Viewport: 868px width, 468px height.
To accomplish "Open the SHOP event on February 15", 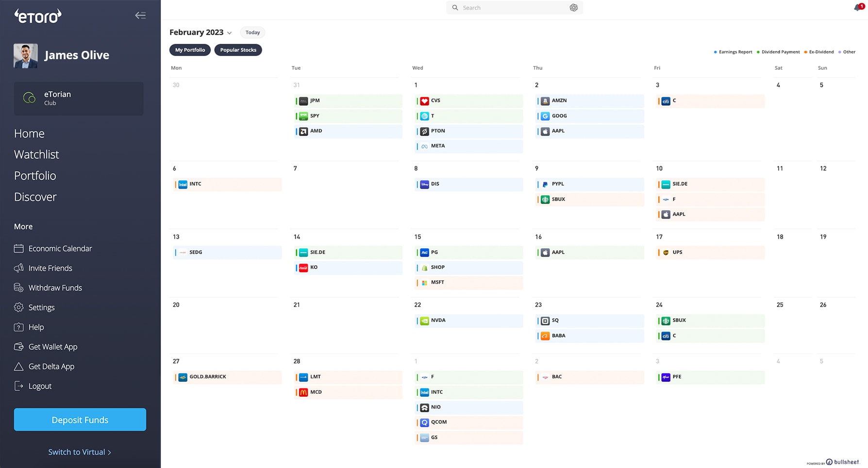I will (x=469, y=267).
